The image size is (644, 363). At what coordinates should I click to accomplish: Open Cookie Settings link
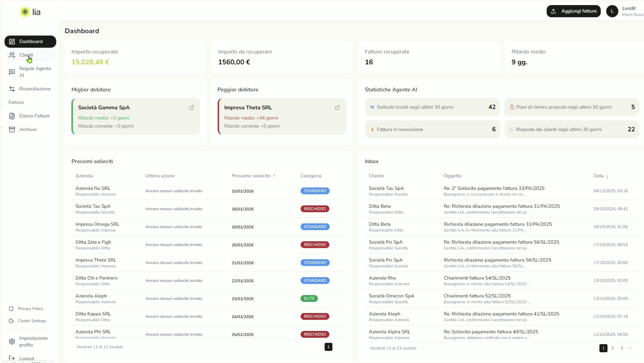pos(32,321)
